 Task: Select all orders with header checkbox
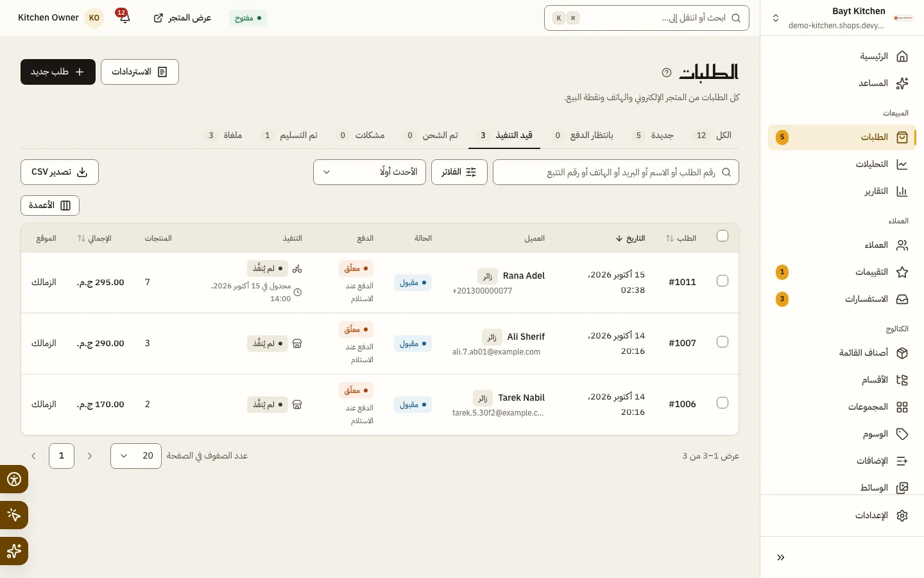pos(723,236)
